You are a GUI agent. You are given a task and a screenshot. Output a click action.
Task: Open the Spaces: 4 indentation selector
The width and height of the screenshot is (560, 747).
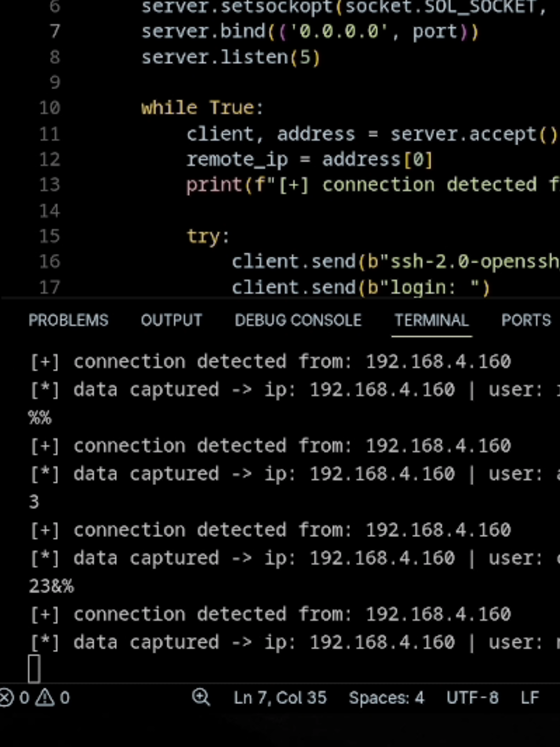tap(386, 697)
